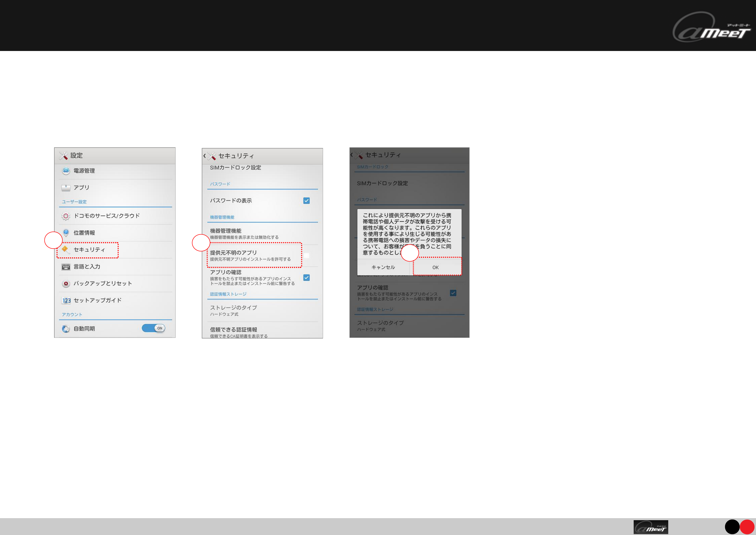
Task: Open the アプリ settings entry
Action: tap(116, 188)
